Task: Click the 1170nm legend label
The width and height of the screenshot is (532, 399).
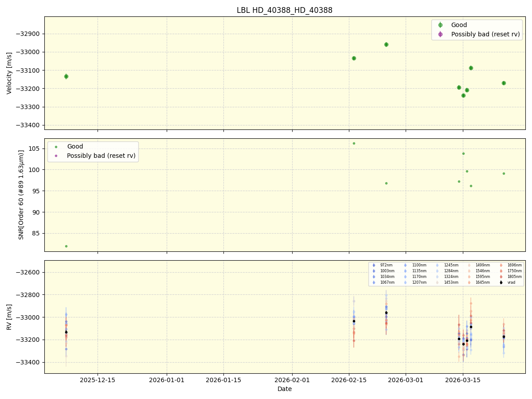Action: [x=419, y=277]
